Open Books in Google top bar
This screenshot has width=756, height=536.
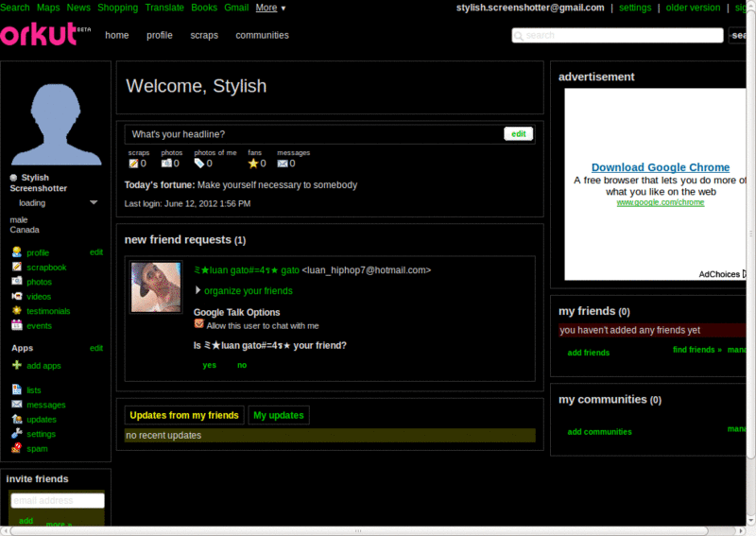(204, 8)
